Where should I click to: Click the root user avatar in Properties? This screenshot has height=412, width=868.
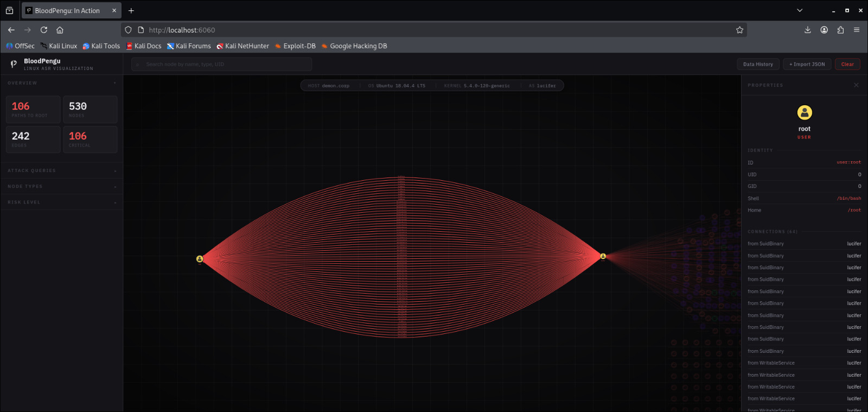click(804, 112)
